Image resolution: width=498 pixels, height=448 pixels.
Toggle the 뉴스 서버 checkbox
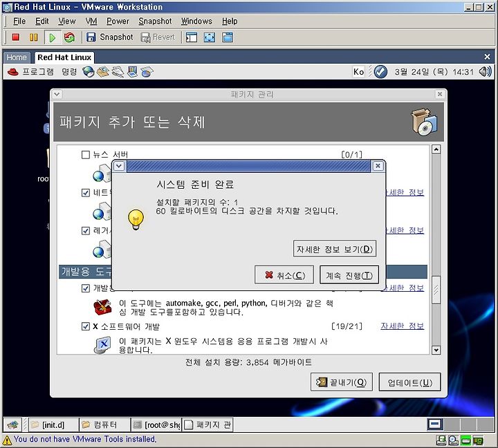86,155
